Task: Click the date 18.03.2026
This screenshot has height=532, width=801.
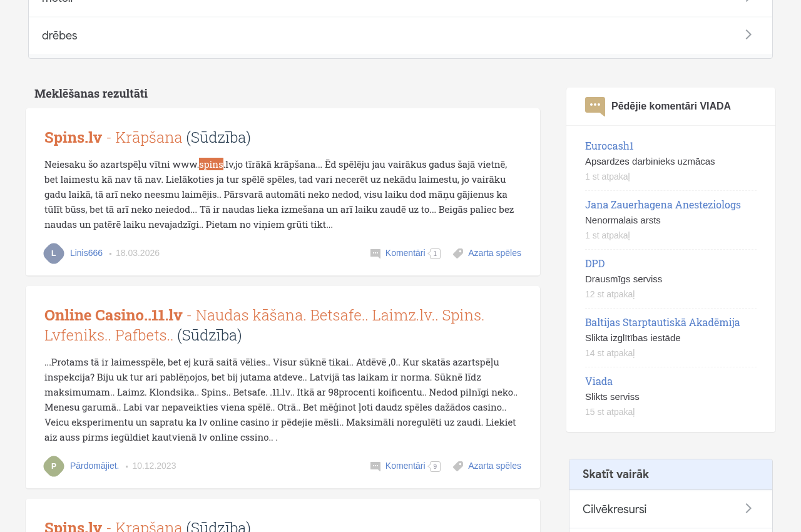Action: (138, 253)
